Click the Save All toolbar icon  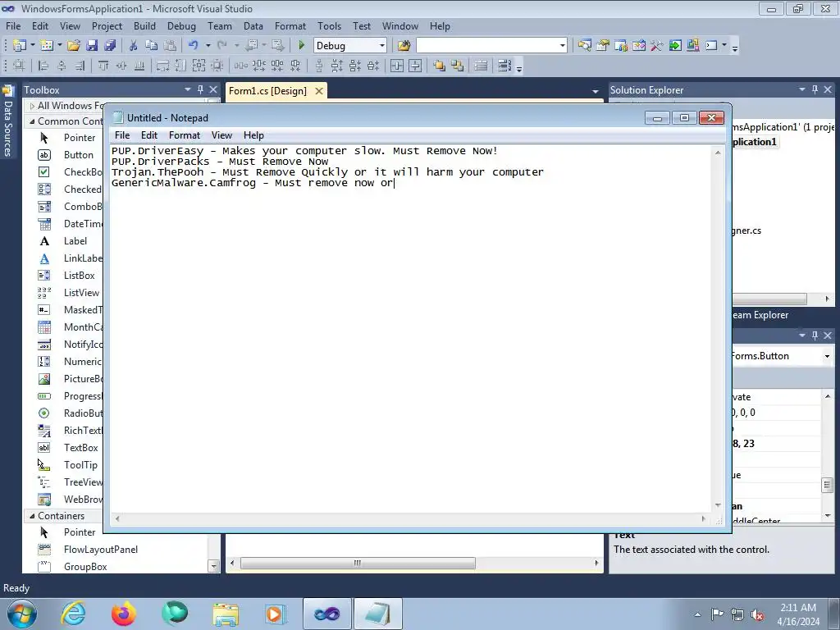[110, 46]
